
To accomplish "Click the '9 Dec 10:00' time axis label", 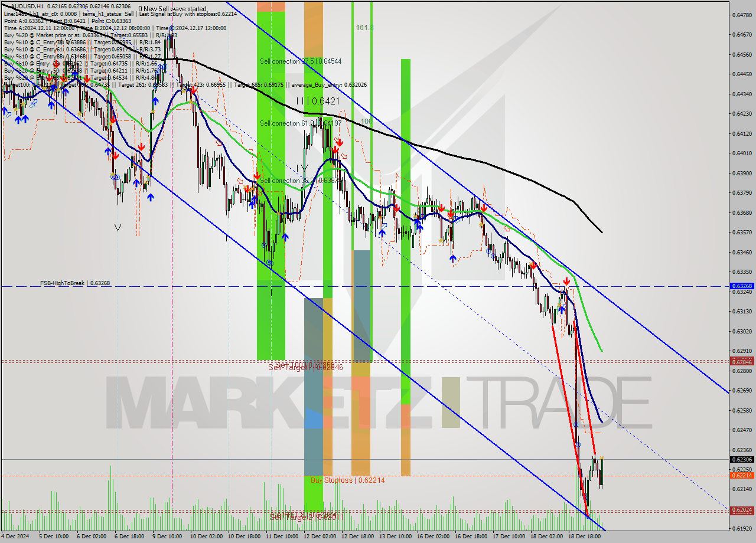I will tap(167, 537).
